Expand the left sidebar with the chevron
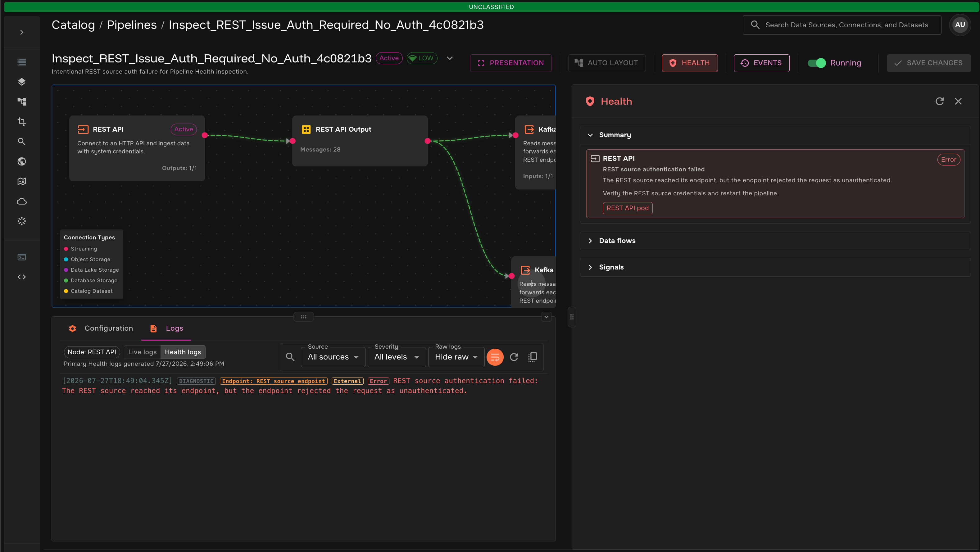980x552 pixels. point(22,32)
